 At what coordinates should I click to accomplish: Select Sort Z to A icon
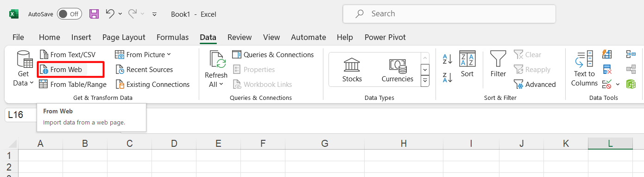coord(448,78)
